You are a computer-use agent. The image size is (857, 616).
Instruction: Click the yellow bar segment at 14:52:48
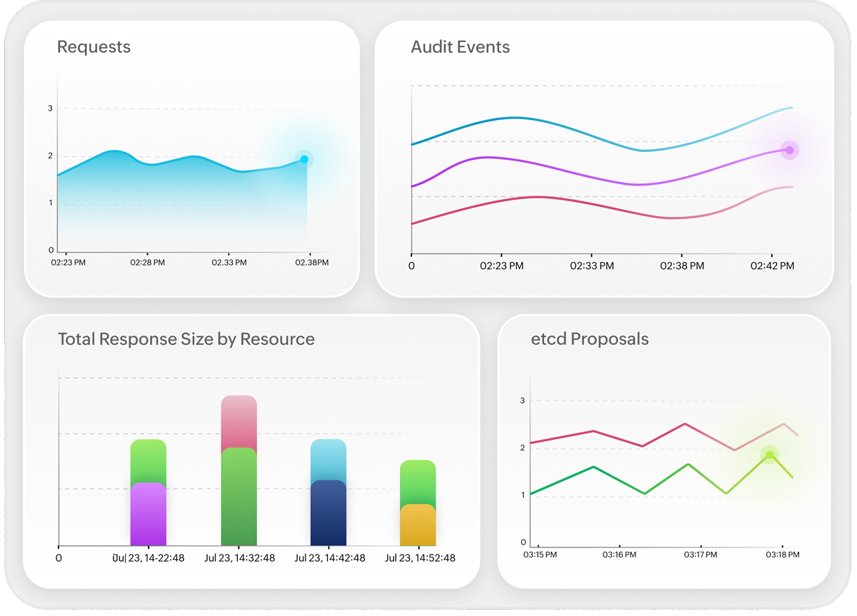[418, 525]
